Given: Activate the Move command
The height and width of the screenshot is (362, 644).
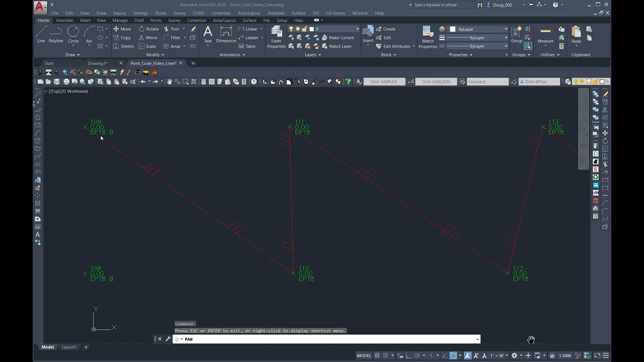Looking at the screenshot, I should pos(122,29).
